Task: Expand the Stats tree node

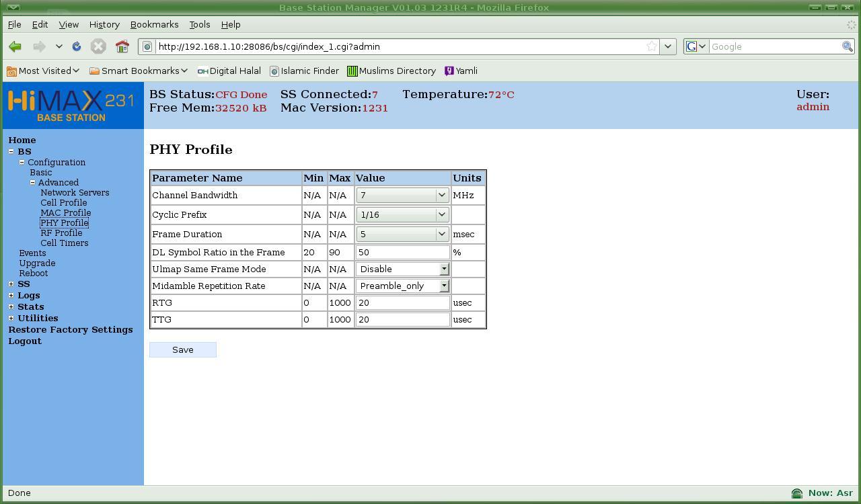Action: tap(11, 307)
